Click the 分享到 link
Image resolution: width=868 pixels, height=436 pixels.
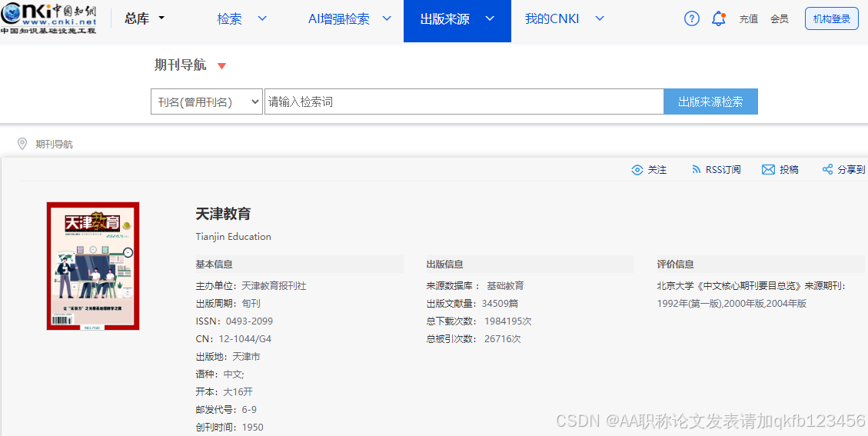[x=851, y=170]
